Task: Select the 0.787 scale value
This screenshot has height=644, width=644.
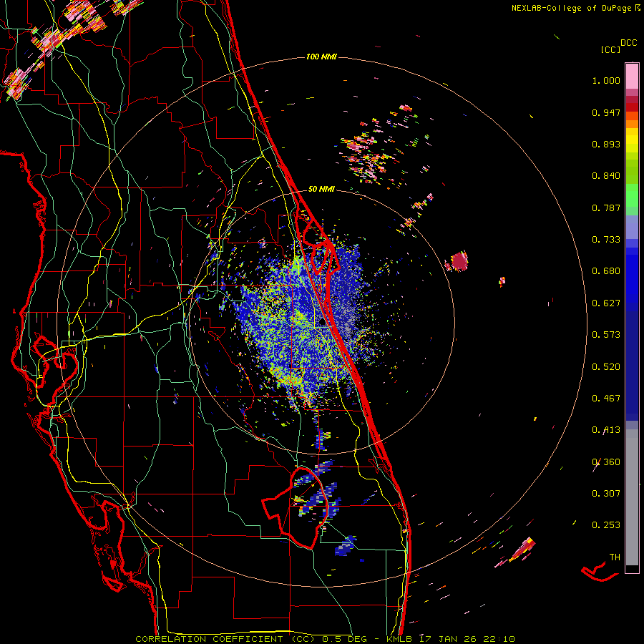Action: (606, 208)
